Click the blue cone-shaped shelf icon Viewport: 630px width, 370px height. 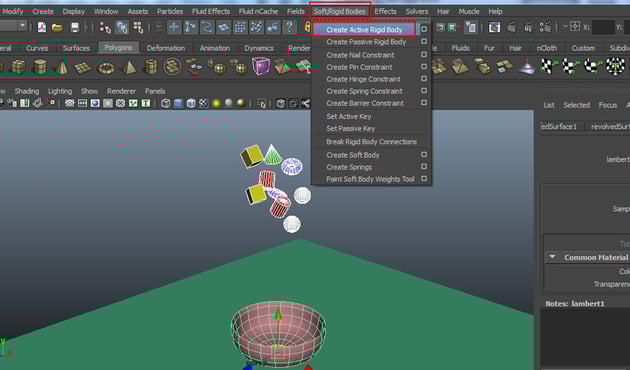526,67
